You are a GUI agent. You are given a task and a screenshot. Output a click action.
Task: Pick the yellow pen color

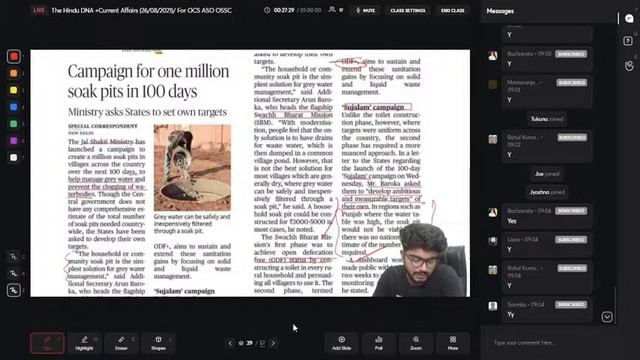click(13, 90)
